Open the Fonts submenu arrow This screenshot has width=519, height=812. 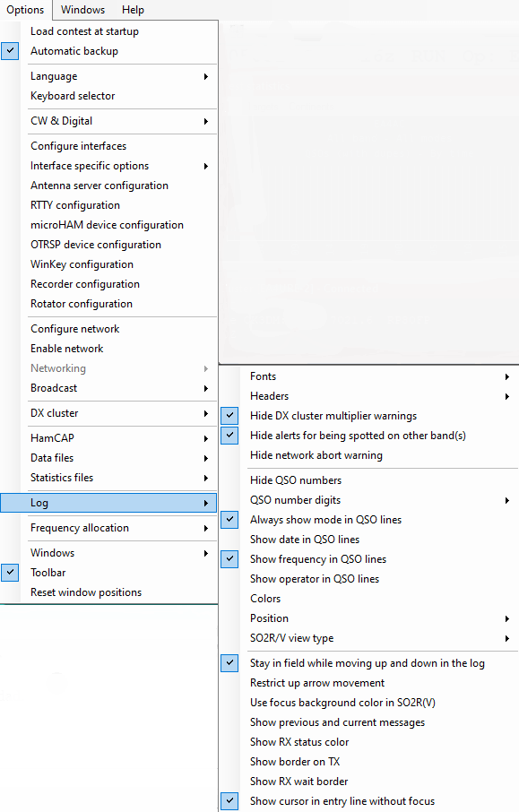(507, 376)
